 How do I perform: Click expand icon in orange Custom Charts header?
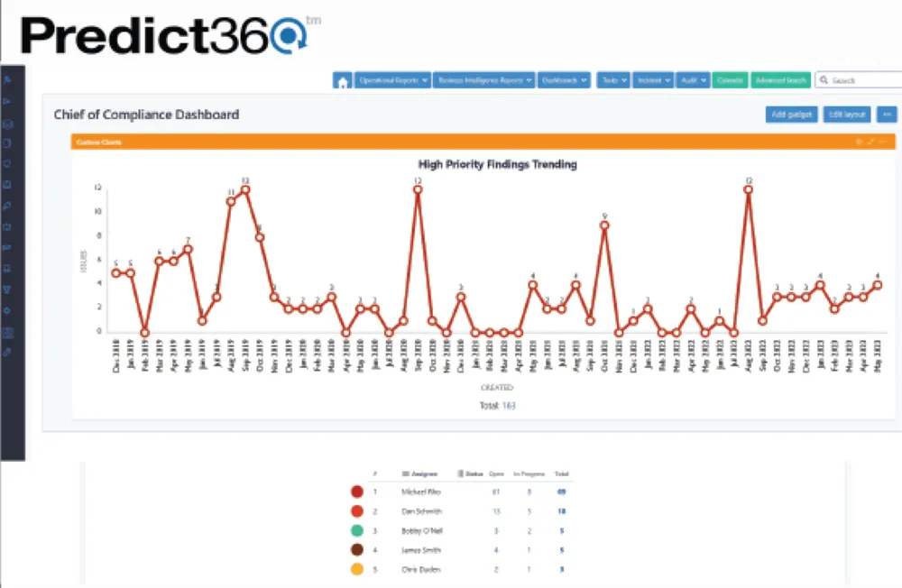(x=871, y=142)
